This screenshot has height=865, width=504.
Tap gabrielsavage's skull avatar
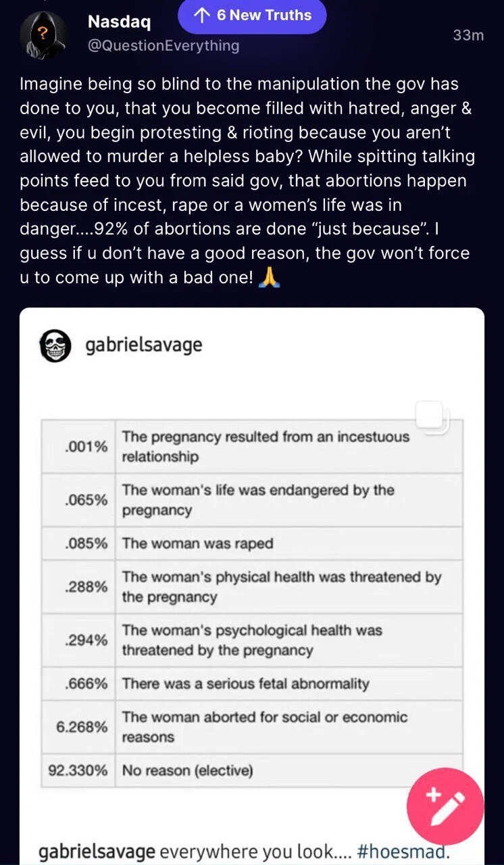tap(55, 346)
